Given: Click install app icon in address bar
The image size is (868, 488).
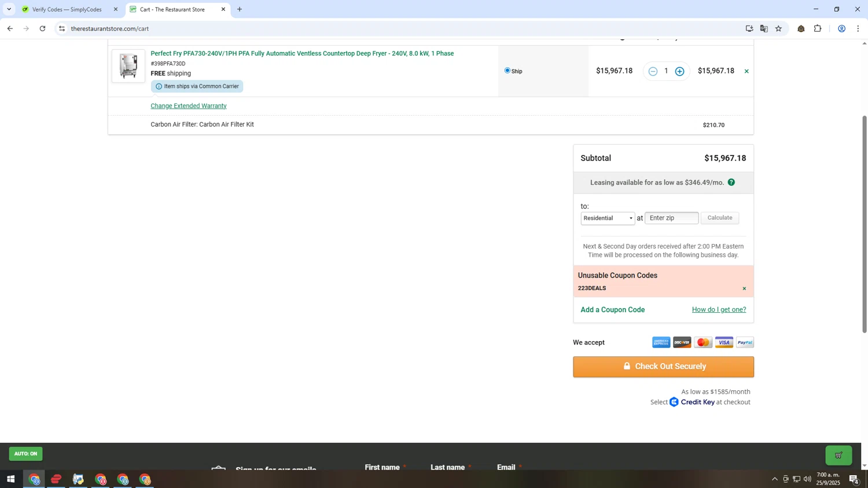Looking at the screenshot, I should pyautogui.click(x=749, y=28).
